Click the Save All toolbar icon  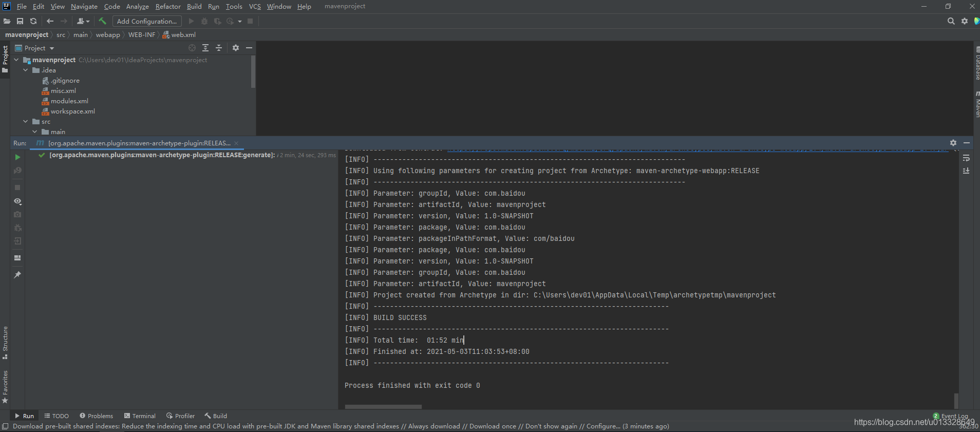click(20, 21)
